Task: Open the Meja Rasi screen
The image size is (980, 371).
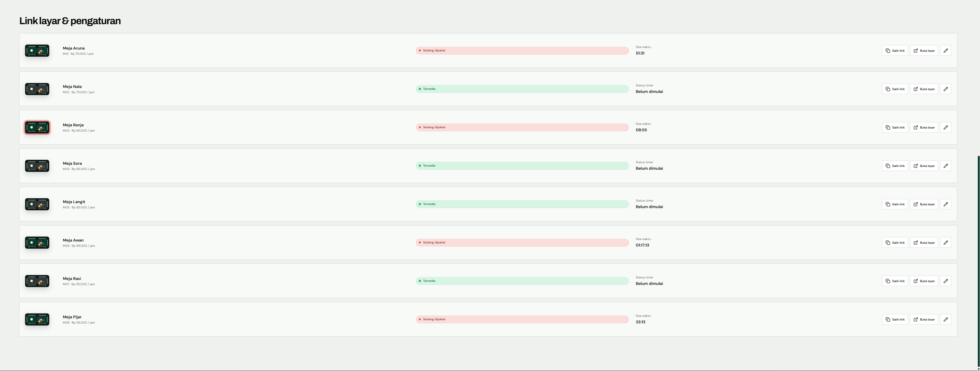Action: point(924,281)
